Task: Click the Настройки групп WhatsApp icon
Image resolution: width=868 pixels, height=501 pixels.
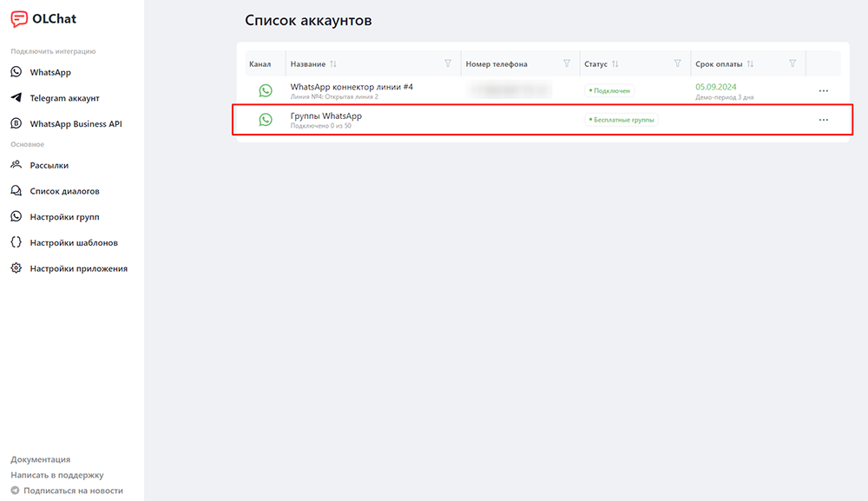Action: click(x=16, y=216)
